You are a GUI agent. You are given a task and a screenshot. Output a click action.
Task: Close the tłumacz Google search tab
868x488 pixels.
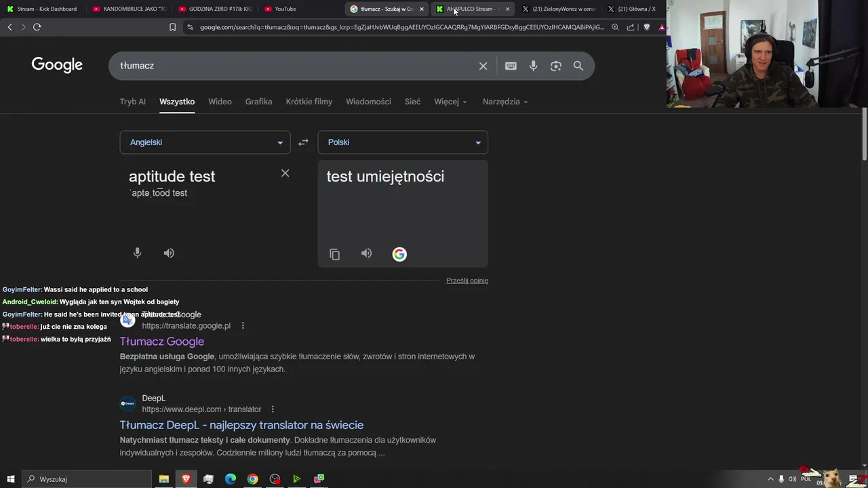(422, 9)
